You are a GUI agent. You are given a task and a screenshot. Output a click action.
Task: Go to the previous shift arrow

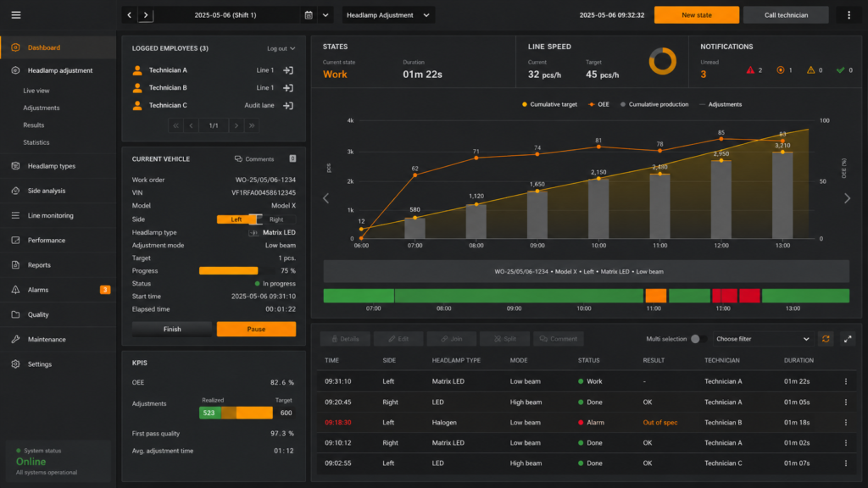(130, 15)
